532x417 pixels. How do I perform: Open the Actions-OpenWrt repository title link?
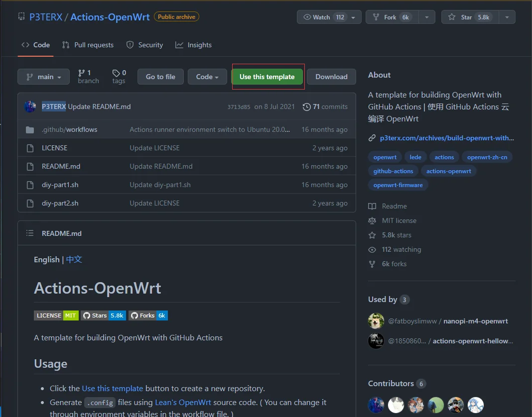pyautogui.click(x=110, y=17)
